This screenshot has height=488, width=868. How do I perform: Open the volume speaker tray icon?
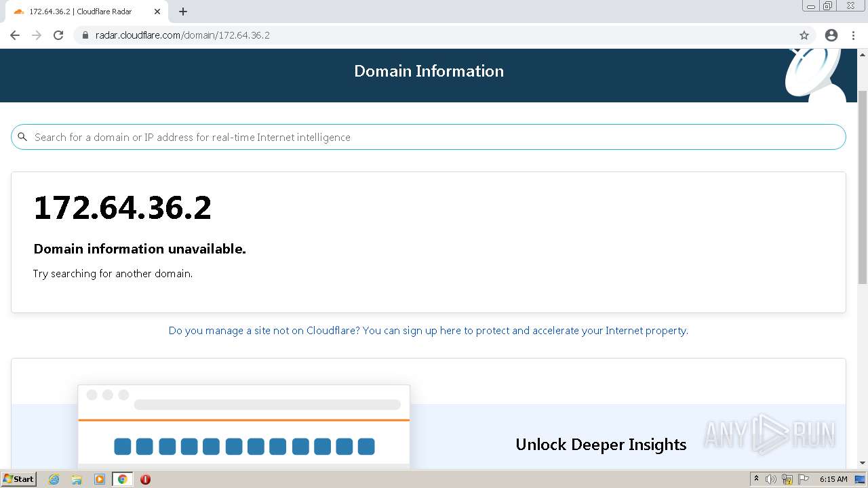pos(771,479)
